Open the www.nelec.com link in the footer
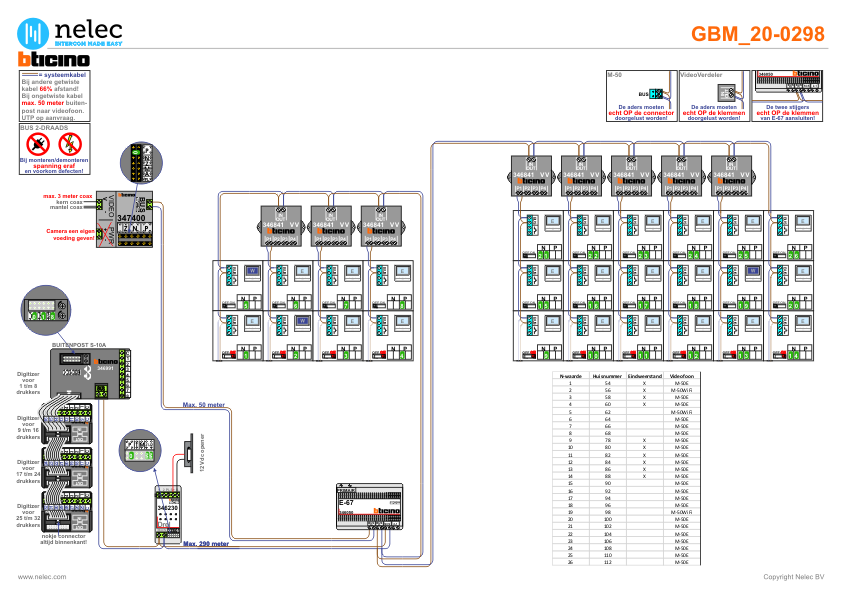The image size is (841, 595). [42, 577]
